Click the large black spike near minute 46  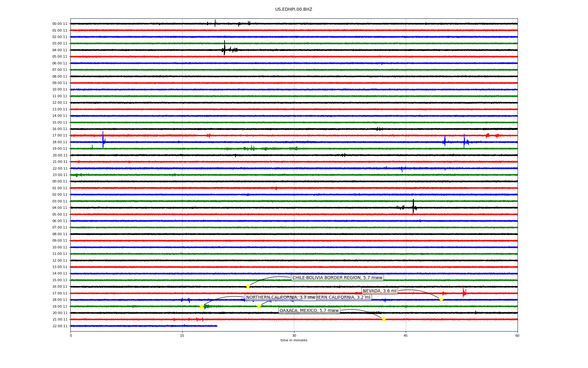tap(413, 206)
